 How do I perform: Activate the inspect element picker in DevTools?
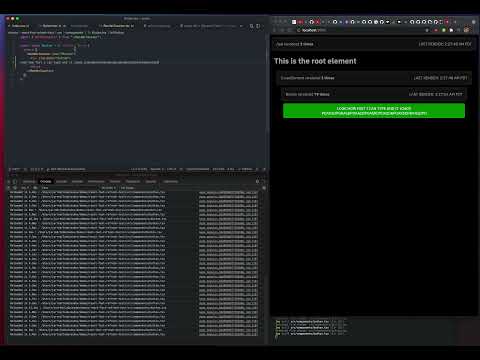pyautogui.click(x=9, y=181)
